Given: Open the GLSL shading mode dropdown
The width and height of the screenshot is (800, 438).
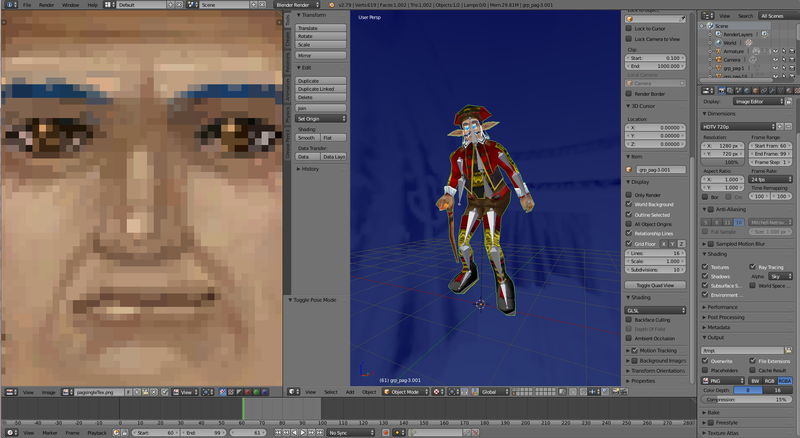Looking at the screenshot, I should (655, 310).
